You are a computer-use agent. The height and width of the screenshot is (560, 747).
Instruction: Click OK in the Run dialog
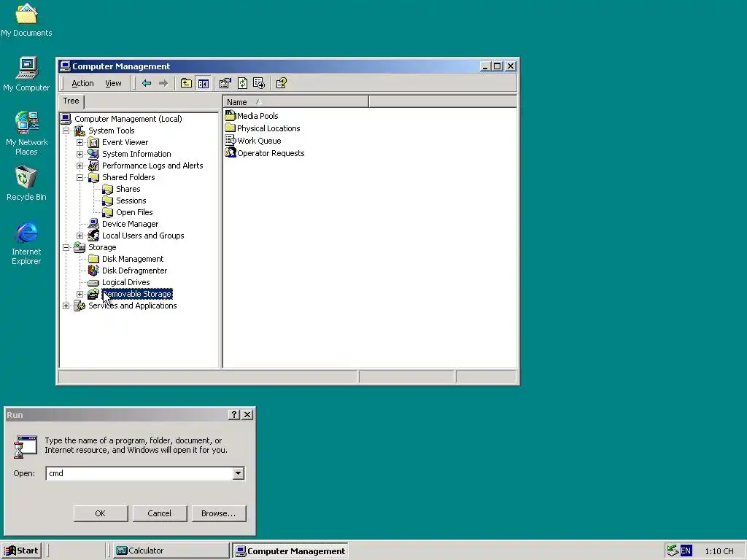coord(101,513)
